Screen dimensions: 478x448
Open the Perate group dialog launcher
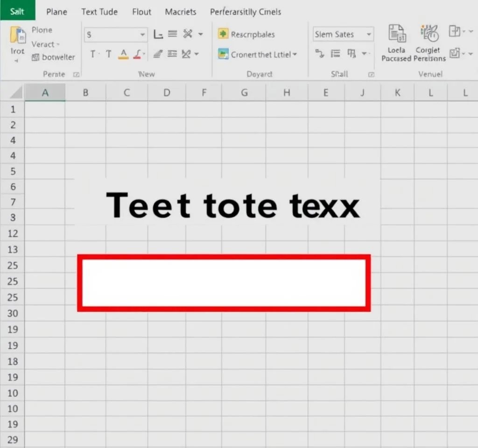77,74
